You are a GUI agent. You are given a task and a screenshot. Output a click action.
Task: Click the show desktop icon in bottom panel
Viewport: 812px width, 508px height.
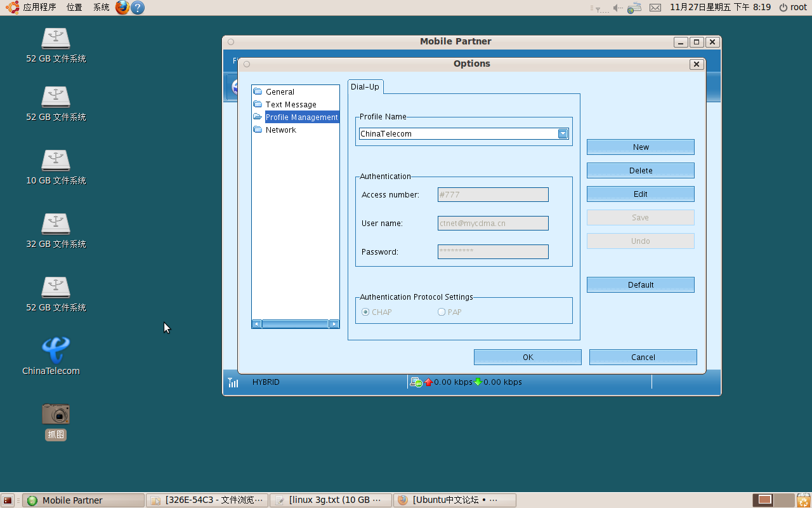[7, 500]
